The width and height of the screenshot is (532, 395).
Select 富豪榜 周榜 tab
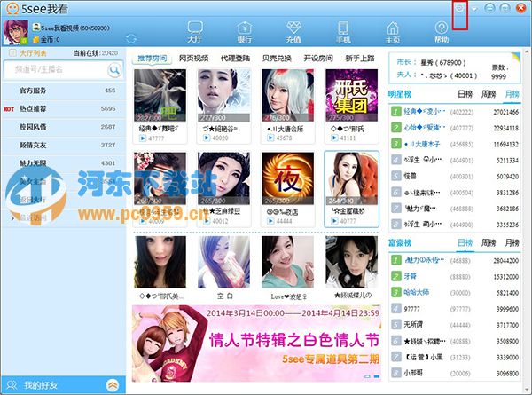click(489, 243)
